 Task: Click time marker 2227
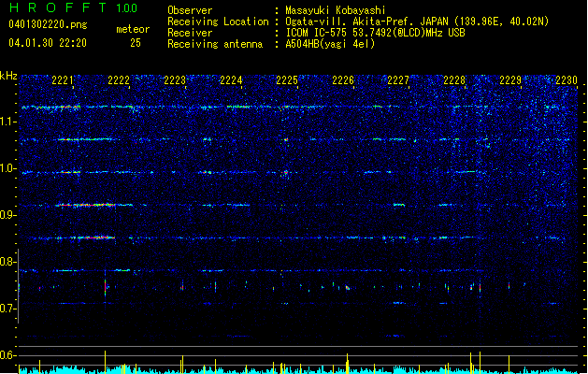(x=398, y=79)
